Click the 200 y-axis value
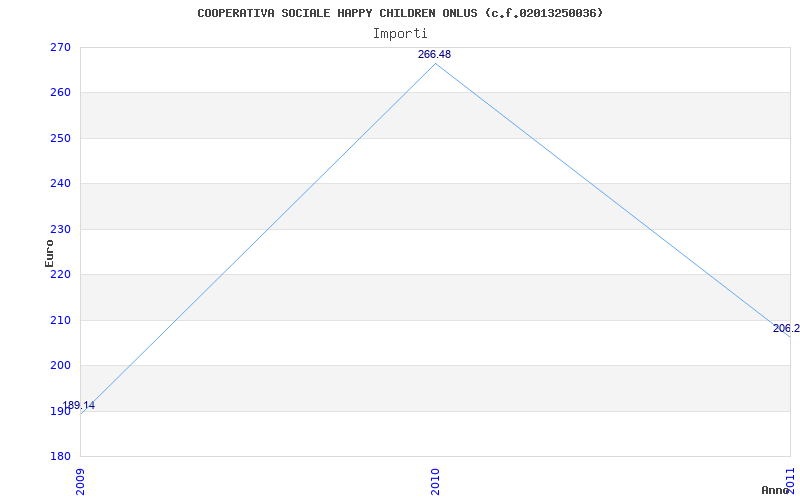This screenshot has height=500, width=800. pyautogui.click(x=60, y=366)
